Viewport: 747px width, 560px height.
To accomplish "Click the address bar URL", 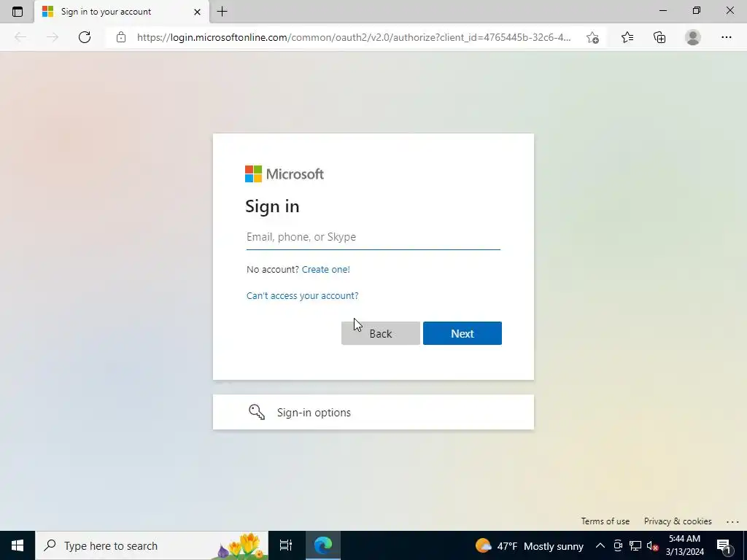I will (x=354, y=37).
